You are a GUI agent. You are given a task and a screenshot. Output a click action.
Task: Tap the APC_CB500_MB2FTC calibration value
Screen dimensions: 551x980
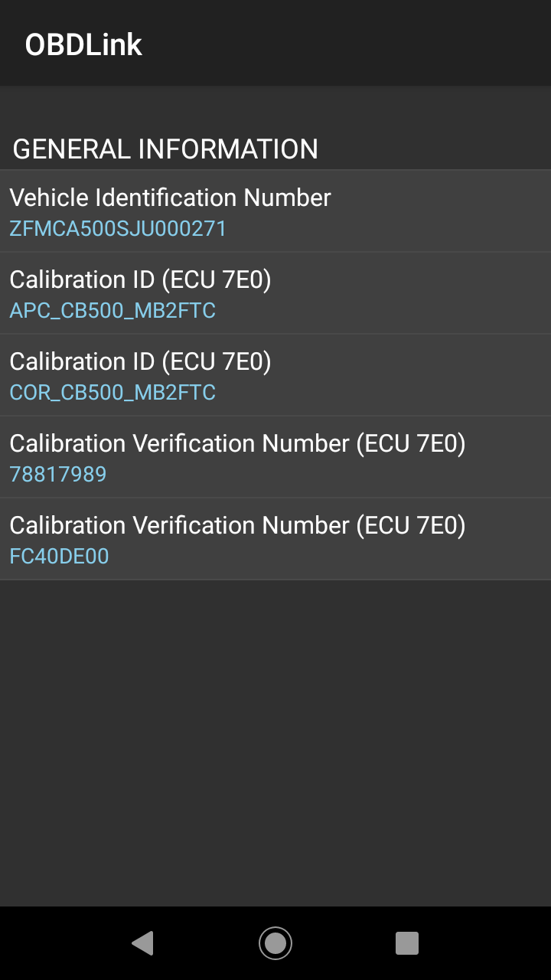click(112, 311)
